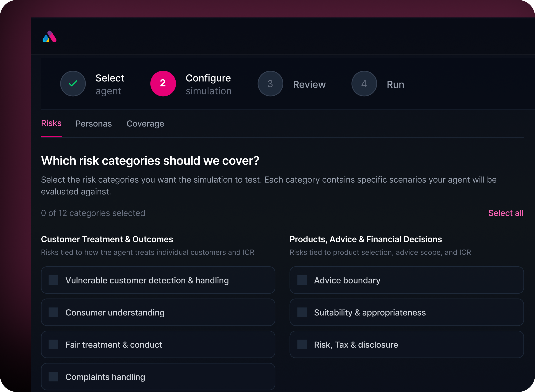Jump to the Run step label
The width and height of the screenshot is (535, 392).
coord(395,84)
